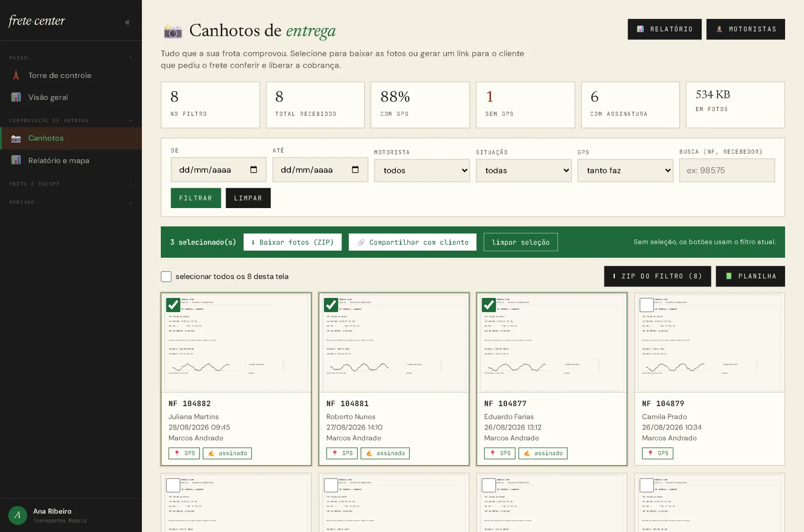Click Ana Ribeiro's avatar circle
This screenshot has height=532, width=804.
click(x=17, y=515)
